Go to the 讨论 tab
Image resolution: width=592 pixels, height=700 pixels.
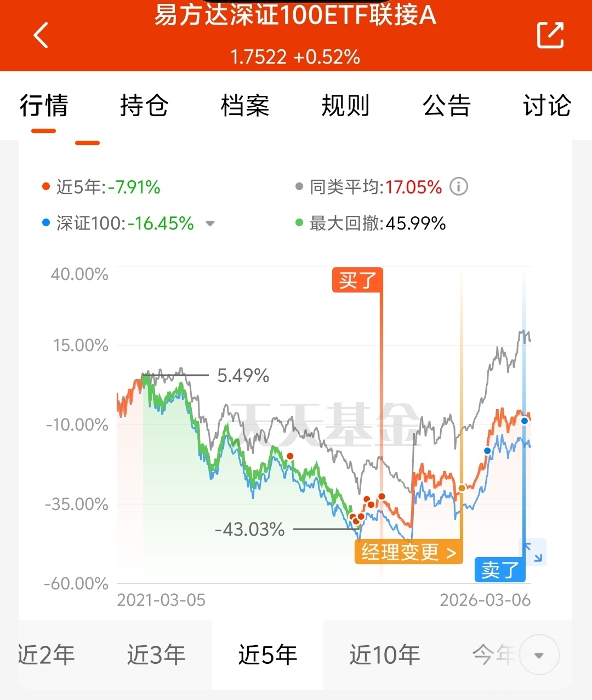pos(547,105)
